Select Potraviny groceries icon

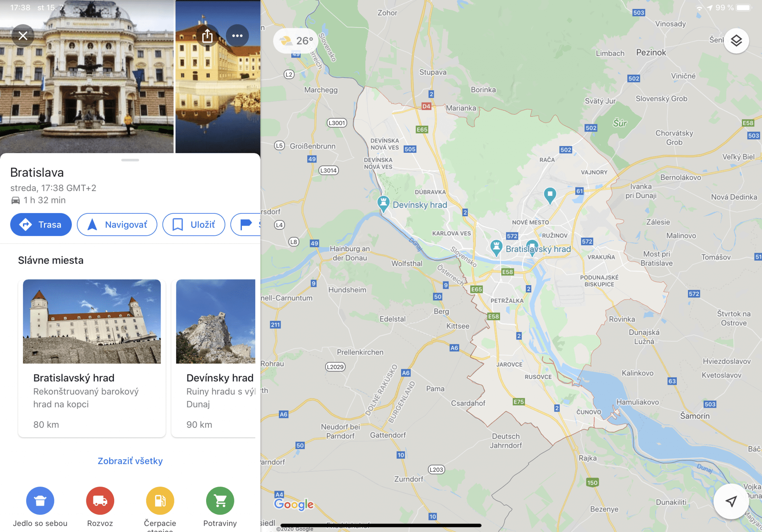[220, 501]
